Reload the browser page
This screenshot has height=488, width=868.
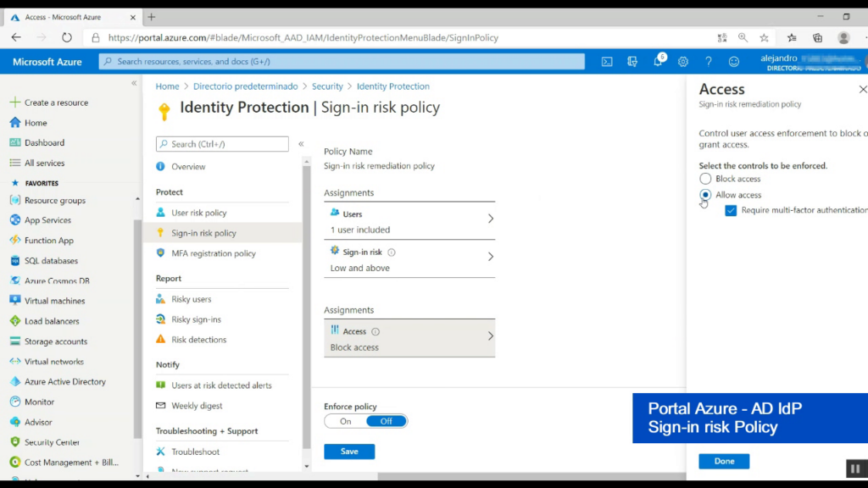point(67,37)
